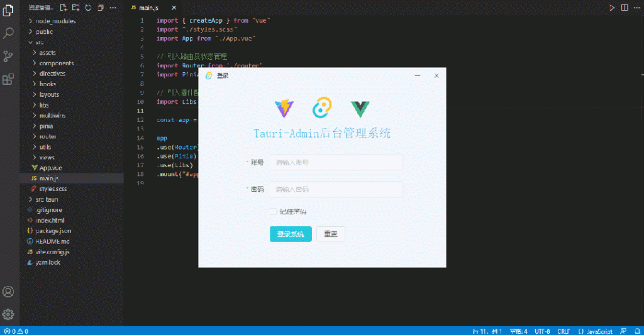Click the Vue logo in login window
Screen dimensions: 644x335
click(x=360, y=109)
